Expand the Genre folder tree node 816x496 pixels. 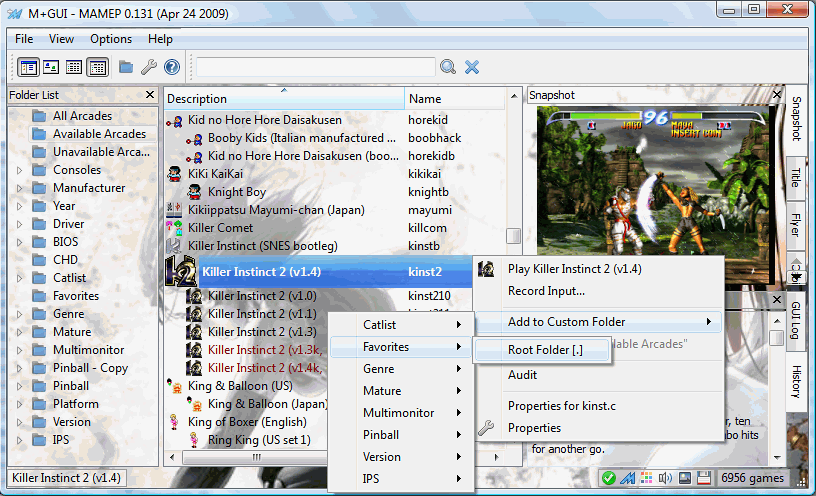coord(19,314)
